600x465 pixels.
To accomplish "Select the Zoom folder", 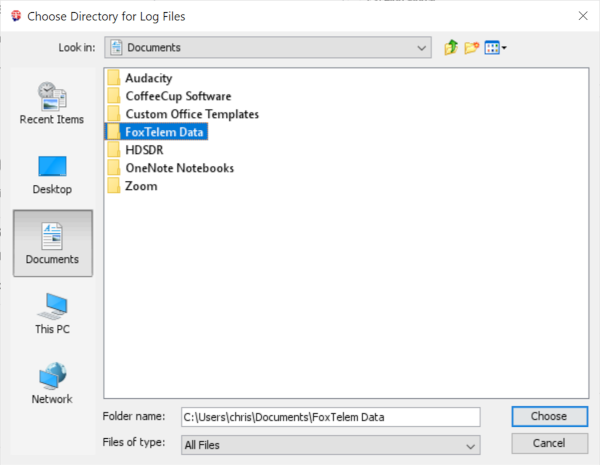I will [132, 186].
